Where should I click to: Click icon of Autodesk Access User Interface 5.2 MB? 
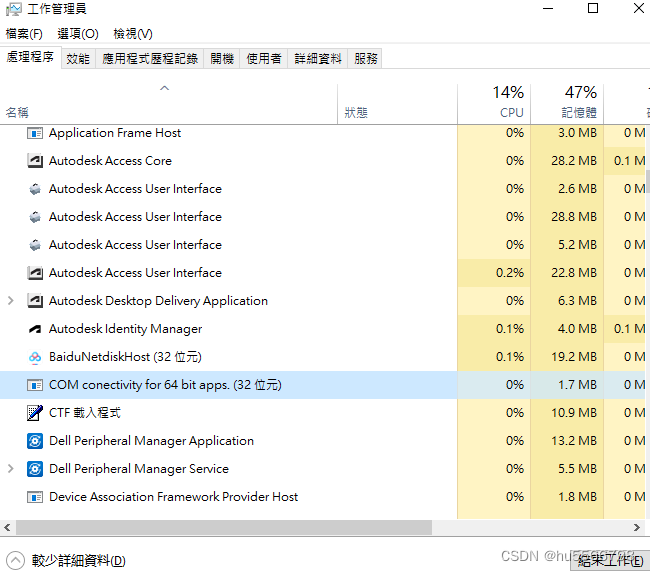click(x=35, y=245)
